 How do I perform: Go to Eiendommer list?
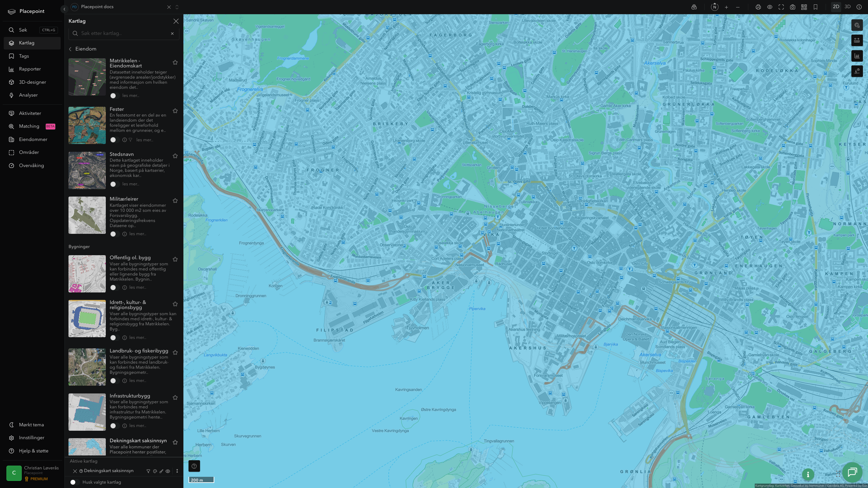pos(32,139)
